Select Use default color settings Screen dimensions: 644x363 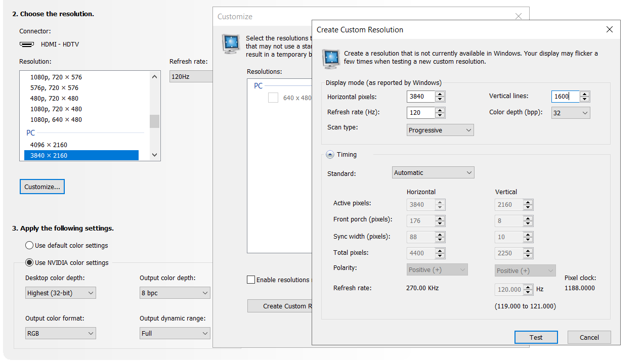click(x=29, y=245)
